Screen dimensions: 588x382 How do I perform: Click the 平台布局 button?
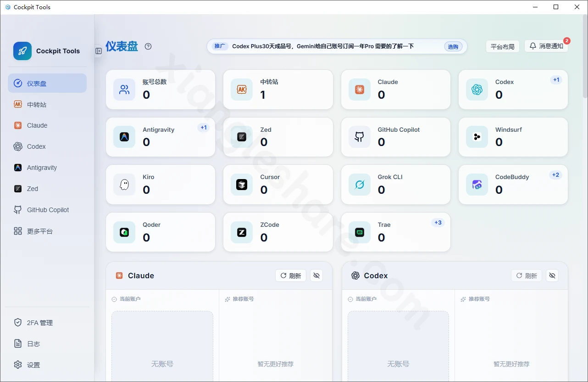pos(503,46)
